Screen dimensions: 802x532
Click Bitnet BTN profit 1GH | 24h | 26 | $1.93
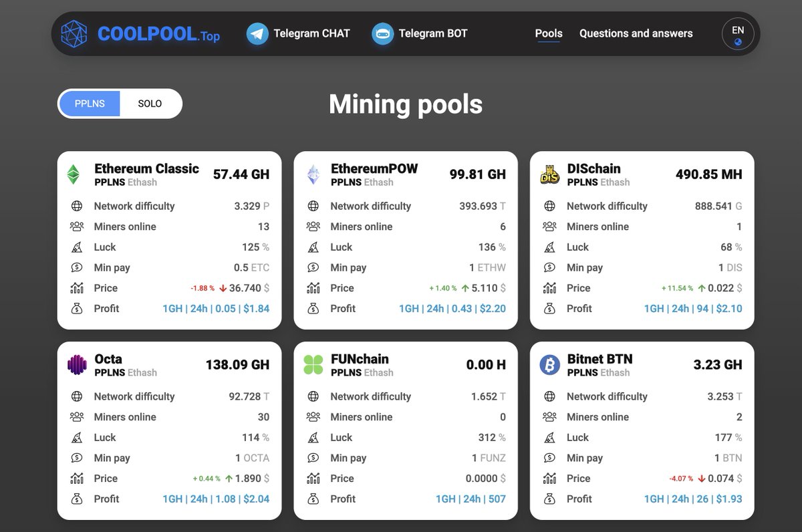693,499
